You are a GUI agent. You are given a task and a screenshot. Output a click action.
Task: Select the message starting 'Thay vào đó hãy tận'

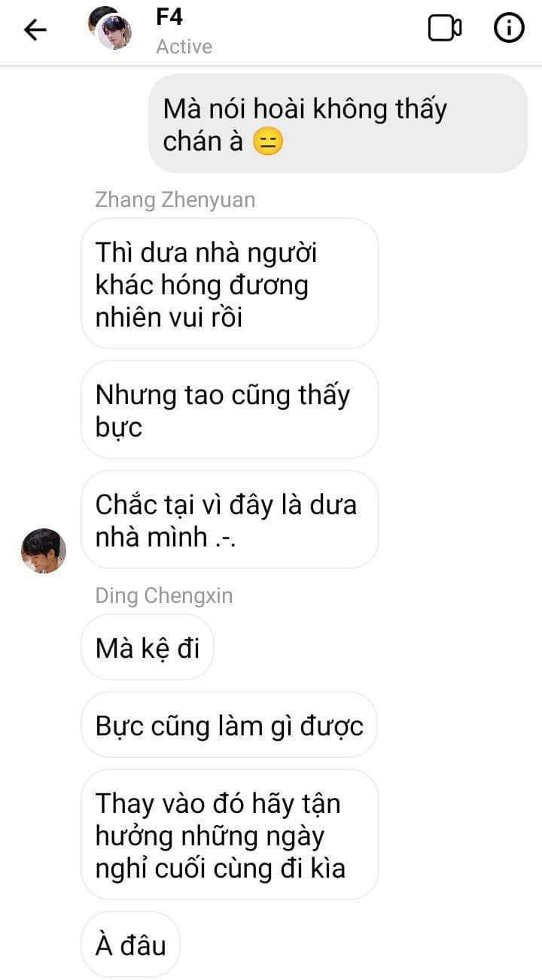coord(230,835)
